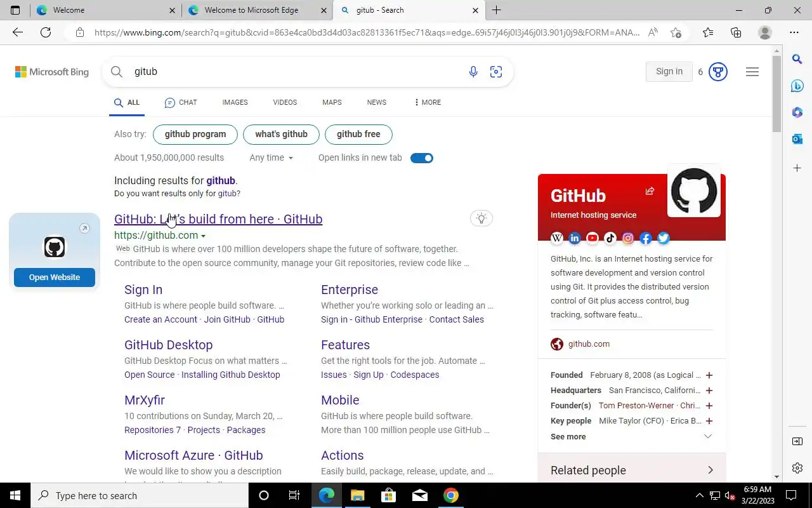812x508 pixels.
Task: Expand the Founder(s) row plus
Action: [709, 406]
